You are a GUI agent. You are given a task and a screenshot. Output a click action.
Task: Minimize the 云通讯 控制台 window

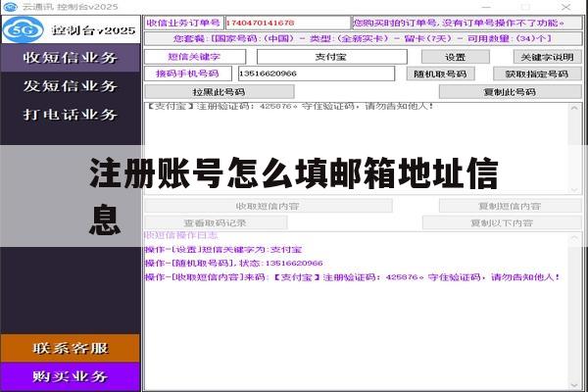[486, 7]
